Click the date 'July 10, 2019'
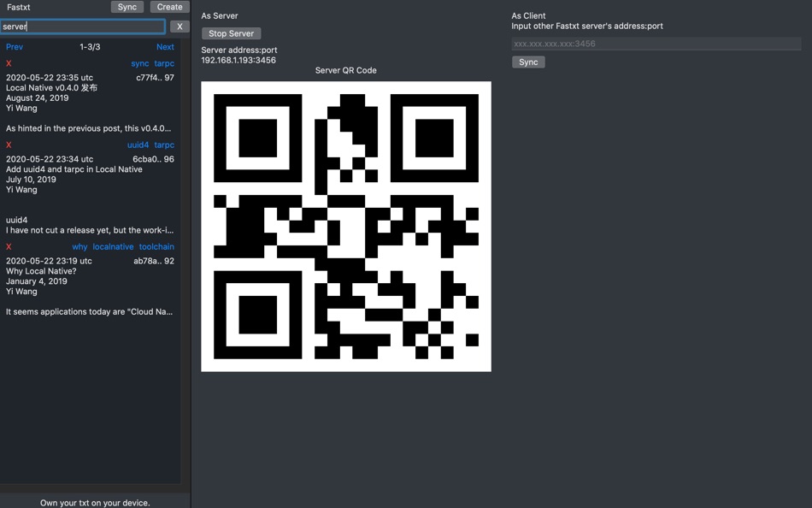812x508 pixels. pyautogui.click(x=31, y=180)
